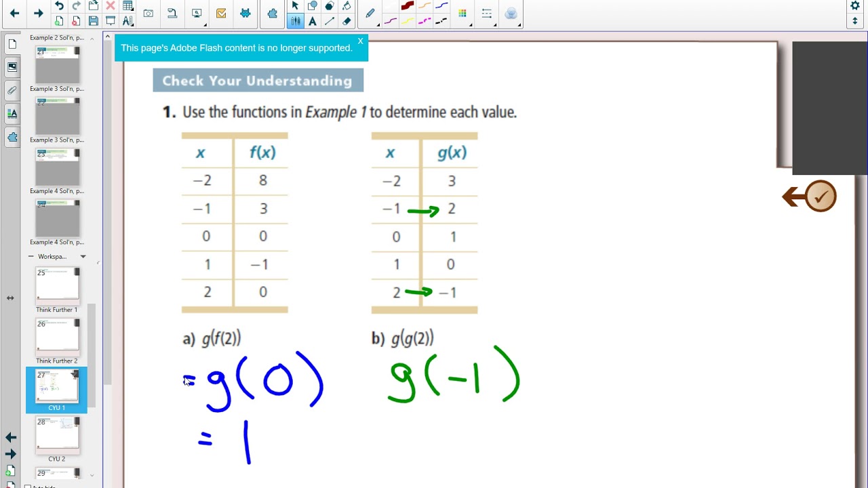Delete the current page
This screenshot has height=488, width=868.
[76, 21]
